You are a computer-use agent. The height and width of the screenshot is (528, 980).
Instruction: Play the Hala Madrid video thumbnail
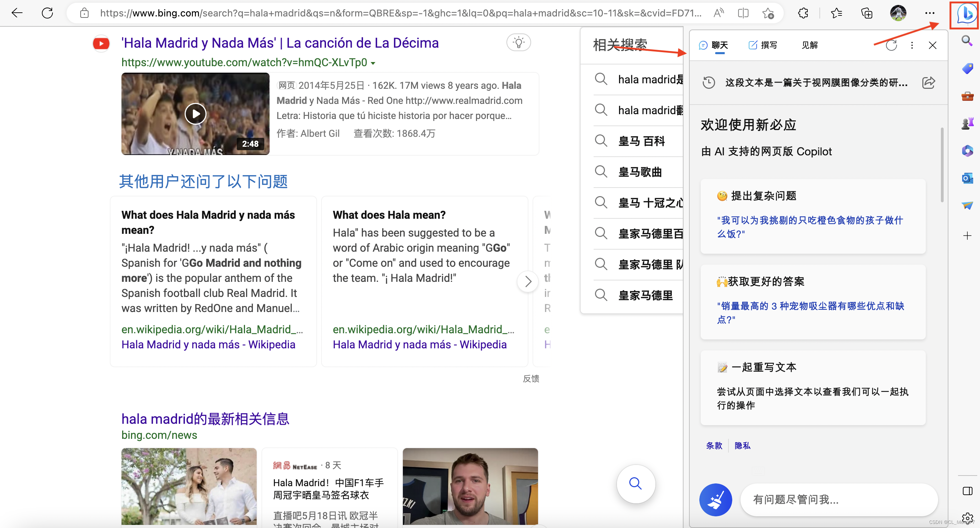tap(196, 114)
